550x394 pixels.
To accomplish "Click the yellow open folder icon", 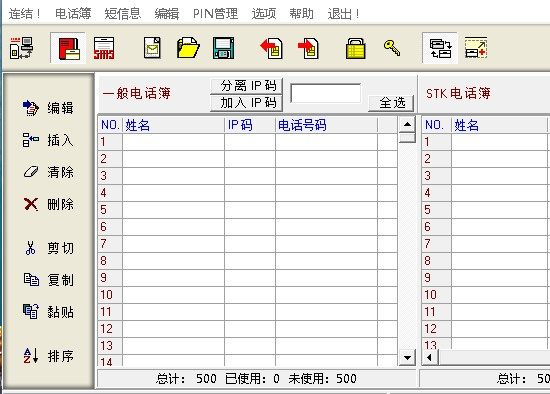I will 188,48.
